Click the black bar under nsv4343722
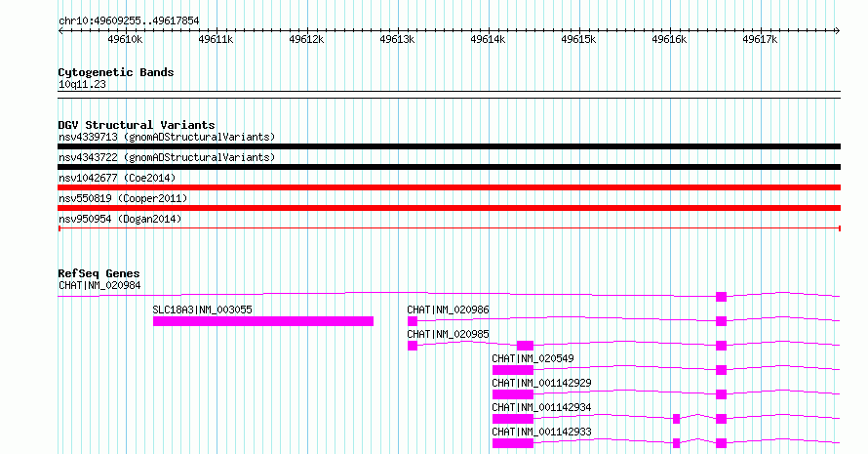The height and width of the screenshot is (454, 868). tap(449, 167)
